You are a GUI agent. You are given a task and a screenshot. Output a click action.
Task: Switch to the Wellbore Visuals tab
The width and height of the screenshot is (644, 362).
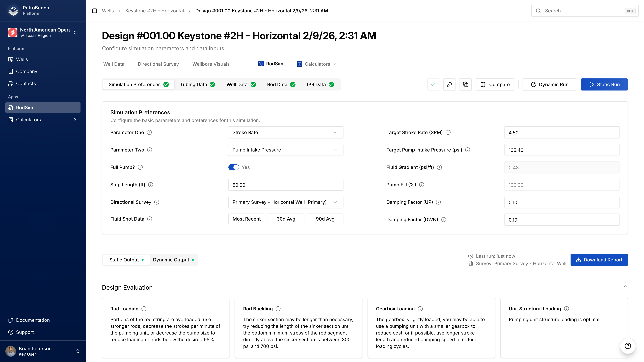click(x=211, y=64)
